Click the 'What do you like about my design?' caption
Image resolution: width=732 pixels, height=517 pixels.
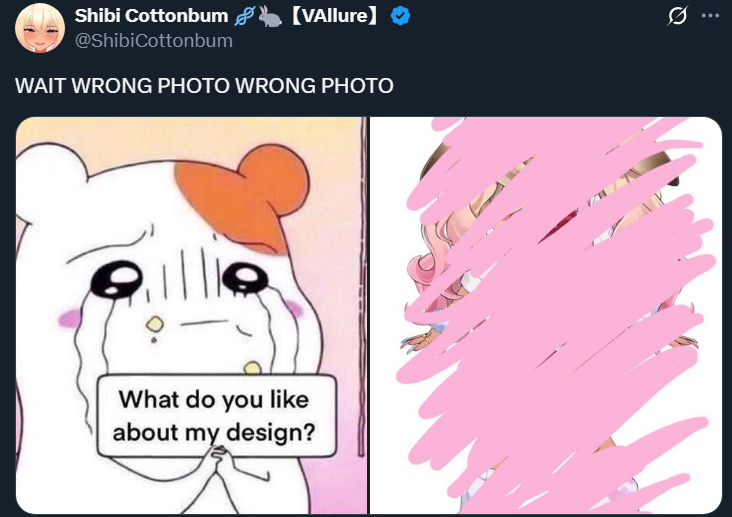coord(216,416)
